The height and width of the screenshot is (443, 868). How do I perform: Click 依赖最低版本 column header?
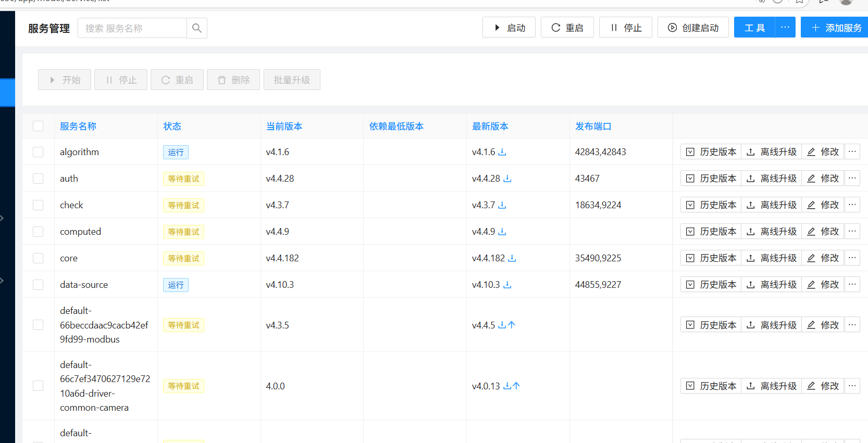pos(396,126)
